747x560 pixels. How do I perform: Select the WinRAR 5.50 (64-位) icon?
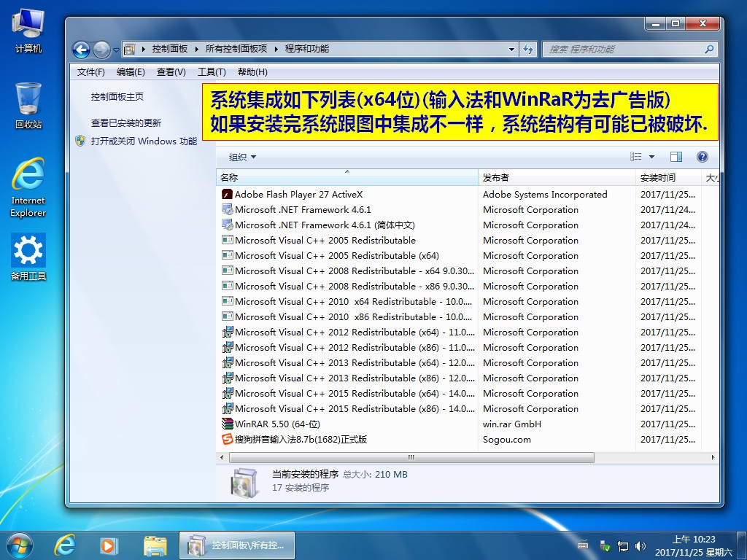pos(228,424)
